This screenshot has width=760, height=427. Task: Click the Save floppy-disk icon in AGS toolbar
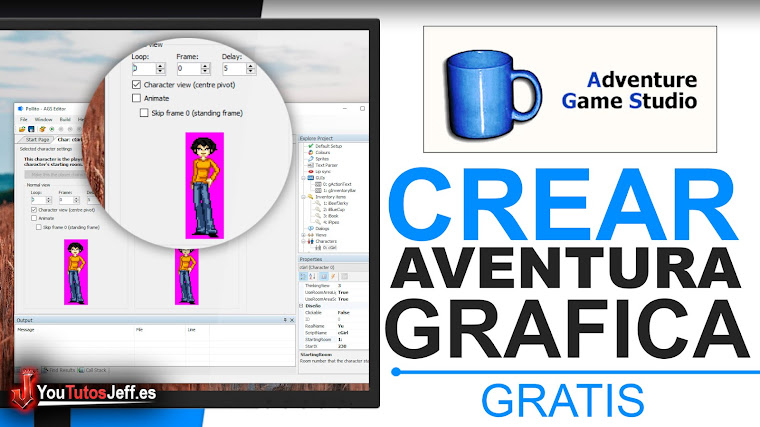pos(31,129)
